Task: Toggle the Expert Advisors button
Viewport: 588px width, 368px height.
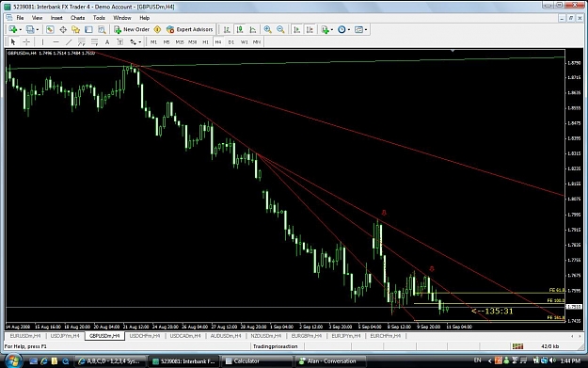Action: (190, 29)
